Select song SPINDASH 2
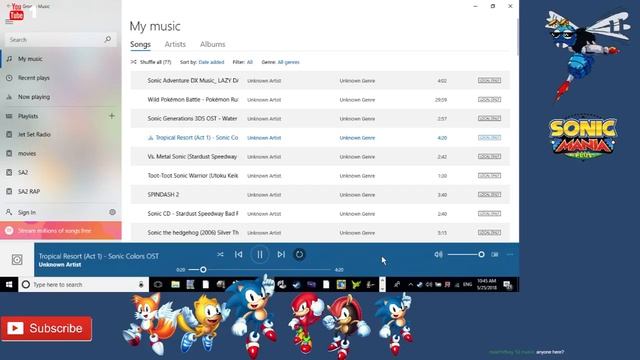Screen dimensions: 640x360 pyautogui.click(x=320, y=195)
